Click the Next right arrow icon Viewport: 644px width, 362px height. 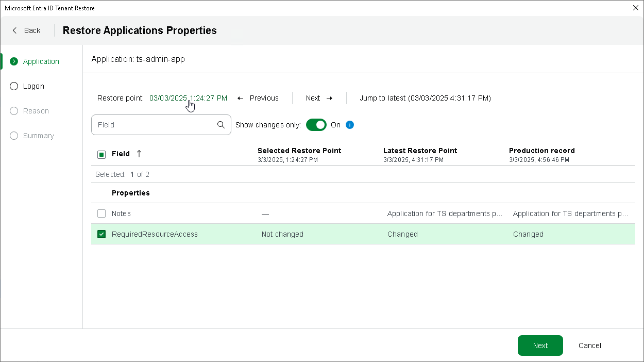tap(330, 98)
